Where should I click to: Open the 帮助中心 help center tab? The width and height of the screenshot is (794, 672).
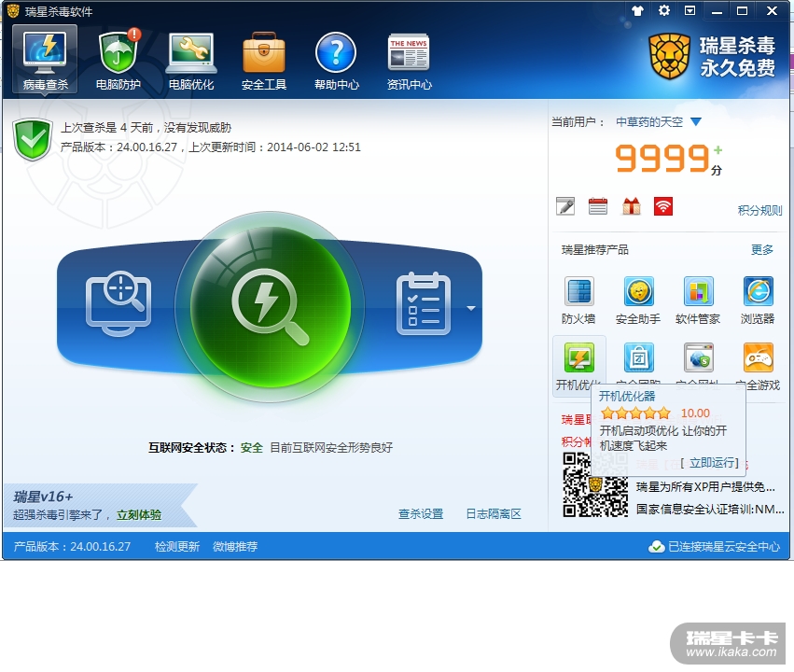point(337,60)
